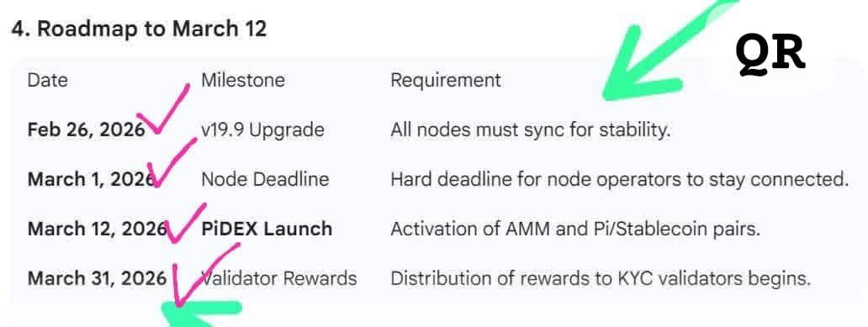Click the Feb 26, 2026 date cell

86,130
